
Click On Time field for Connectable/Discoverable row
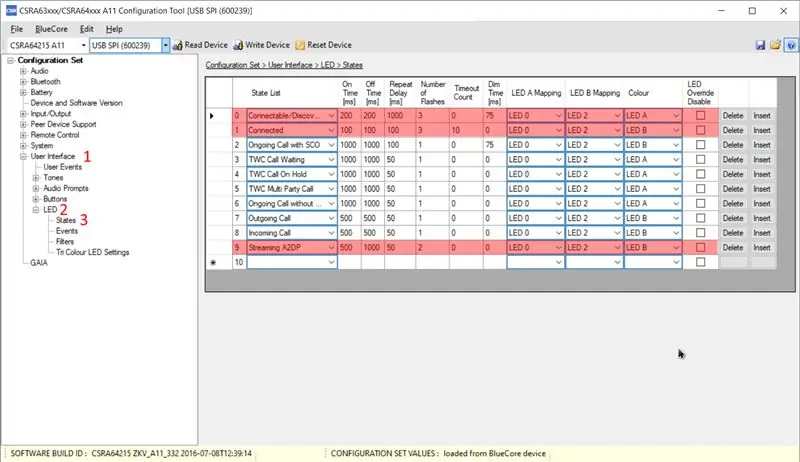tap(349, 116)
